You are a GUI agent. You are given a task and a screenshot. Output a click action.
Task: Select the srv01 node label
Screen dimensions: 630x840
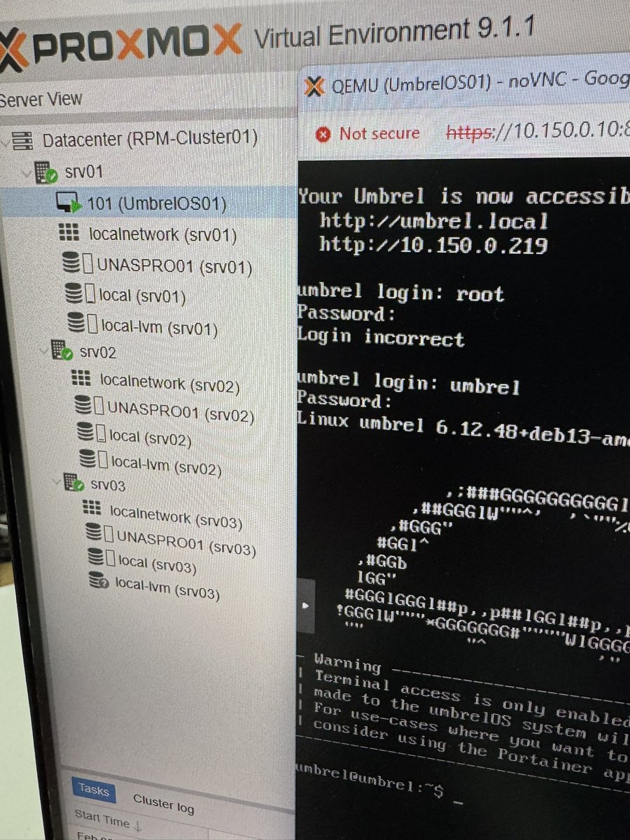(83, 171)
